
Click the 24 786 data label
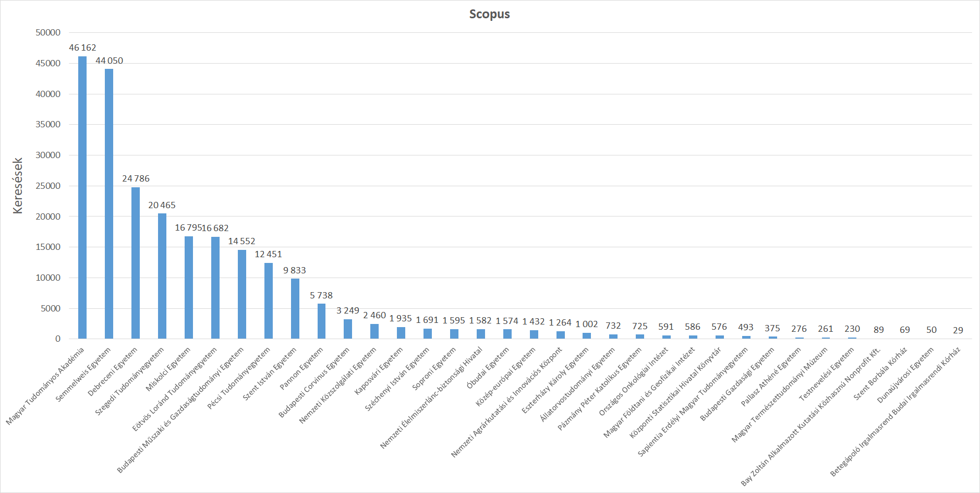click(136, 178)
